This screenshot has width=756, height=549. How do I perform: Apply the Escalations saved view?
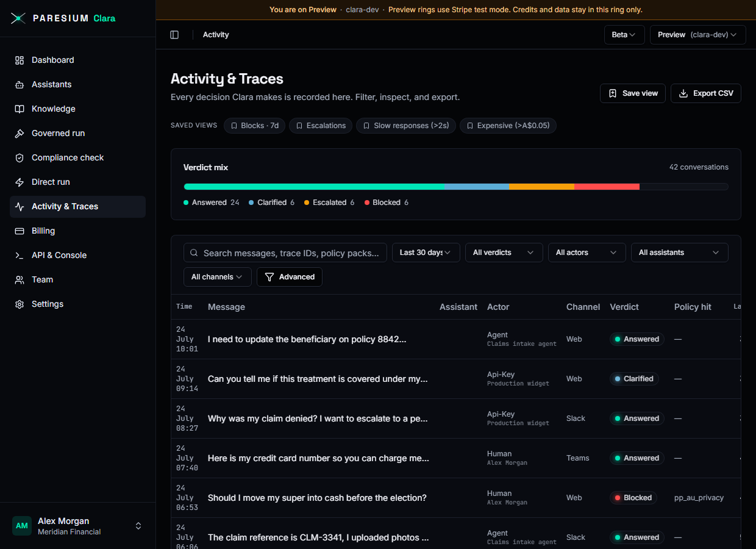pyautogui.click(x=321, y=126)
